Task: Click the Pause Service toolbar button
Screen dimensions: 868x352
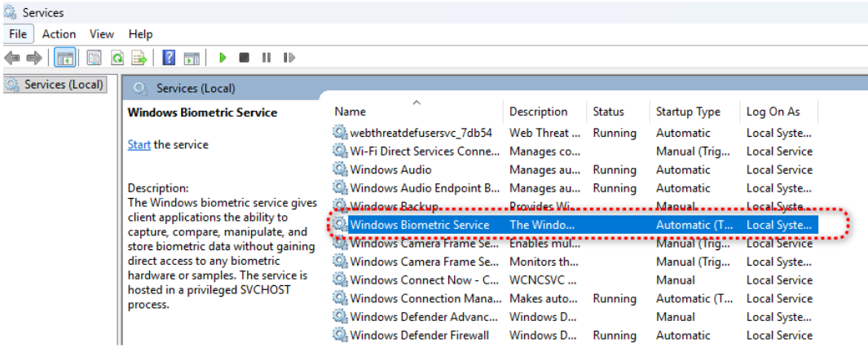Action: click(267, 58)
